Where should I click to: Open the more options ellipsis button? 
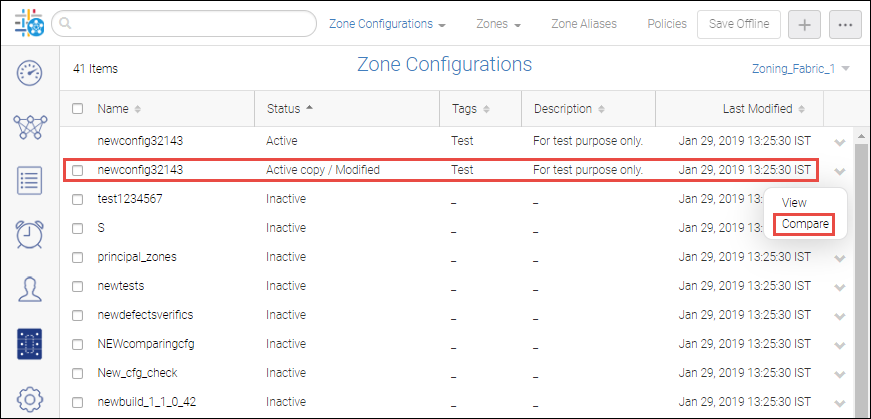click(x=845, y=24)
